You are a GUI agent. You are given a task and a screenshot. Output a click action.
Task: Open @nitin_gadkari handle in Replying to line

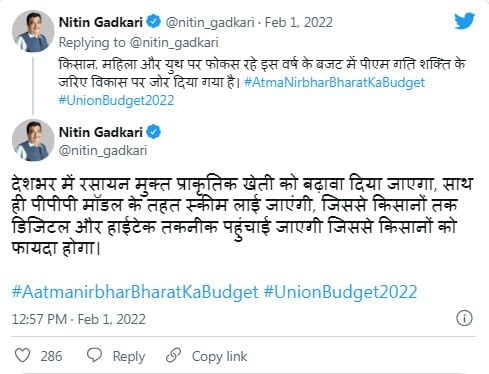[174, 43]
